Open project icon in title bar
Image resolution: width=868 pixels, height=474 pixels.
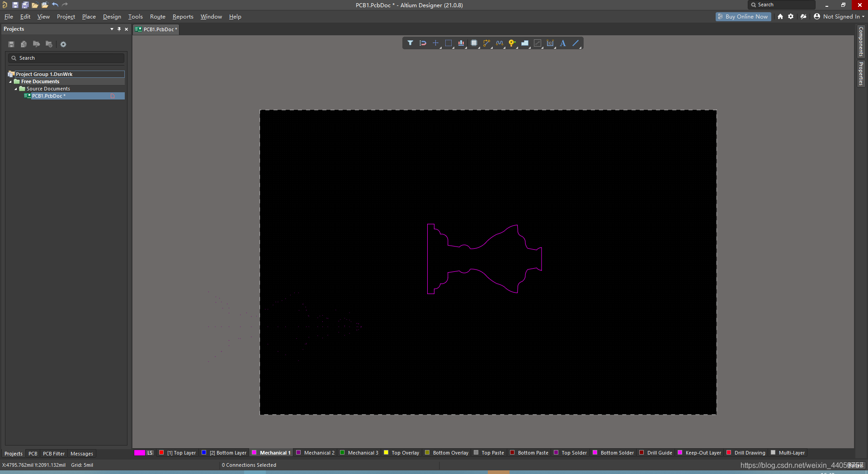coord(45,5)
